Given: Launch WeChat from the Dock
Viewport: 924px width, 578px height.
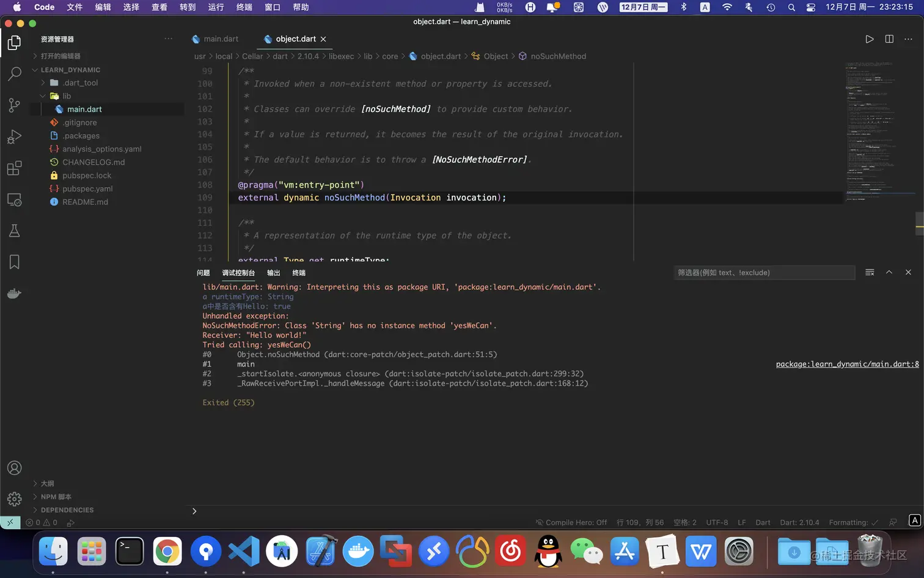Looking at the screenshot, I should tap(587, 552).
